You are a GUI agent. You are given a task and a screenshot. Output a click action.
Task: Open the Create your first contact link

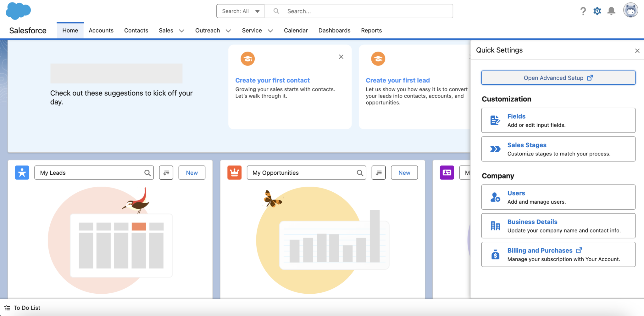coord(272,80)
